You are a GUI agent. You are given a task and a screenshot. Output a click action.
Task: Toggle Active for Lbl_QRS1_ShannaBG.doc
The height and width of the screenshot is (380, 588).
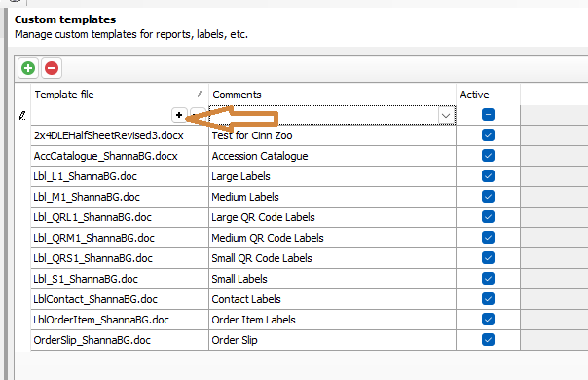coord(488,258)
